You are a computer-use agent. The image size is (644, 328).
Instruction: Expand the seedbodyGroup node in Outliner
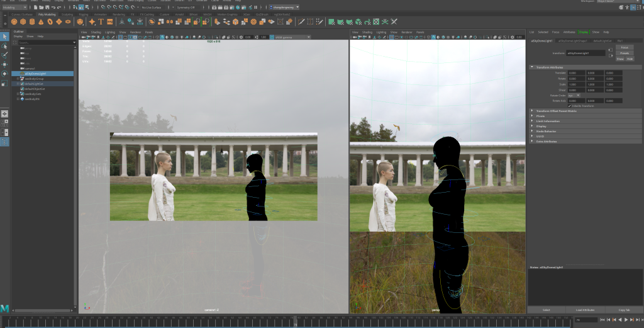pos(18,79)
